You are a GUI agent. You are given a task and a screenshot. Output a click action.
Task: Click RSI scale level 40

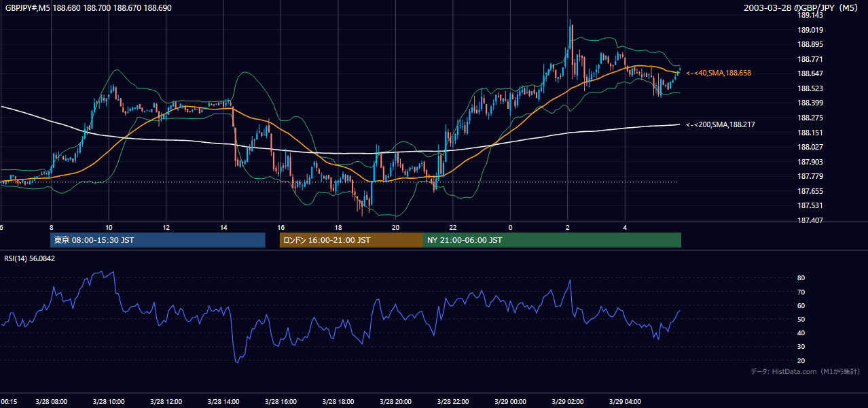[x=801, y=333]
